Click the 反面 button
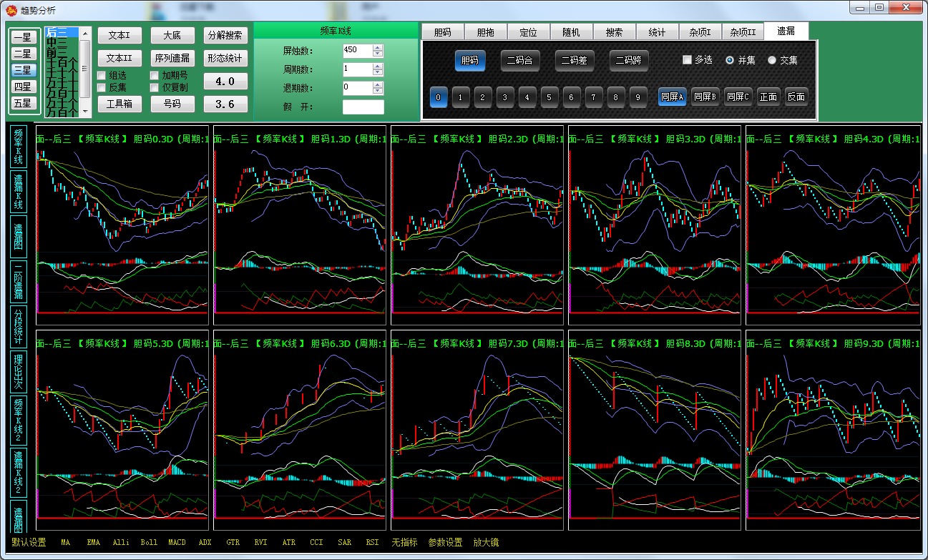This screenshot has height=560, width=928. click(796, 97)
